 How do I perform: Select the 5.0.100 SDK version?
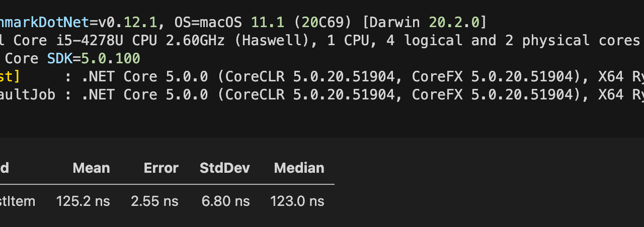coord(111,59)
